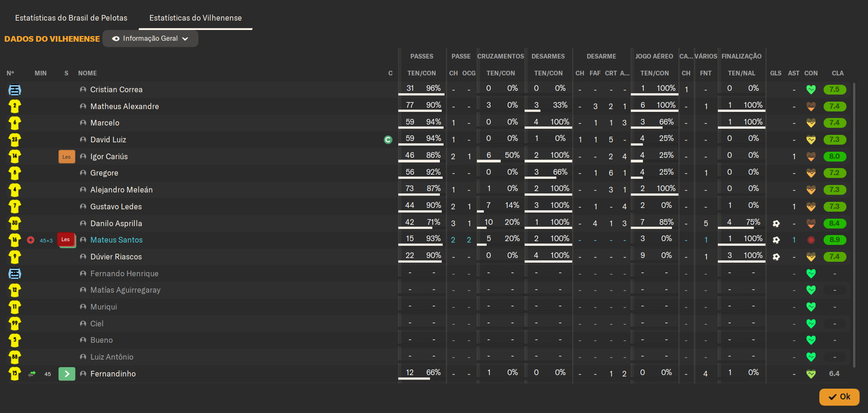Sort by TEN/NAL finalização column header

[x=741, y=73]
